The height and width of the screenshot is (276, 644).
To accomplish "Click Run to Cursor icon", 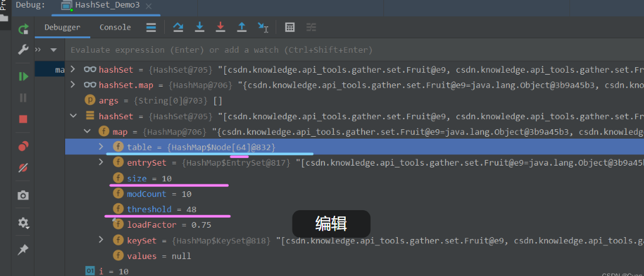I will [263, 27].
